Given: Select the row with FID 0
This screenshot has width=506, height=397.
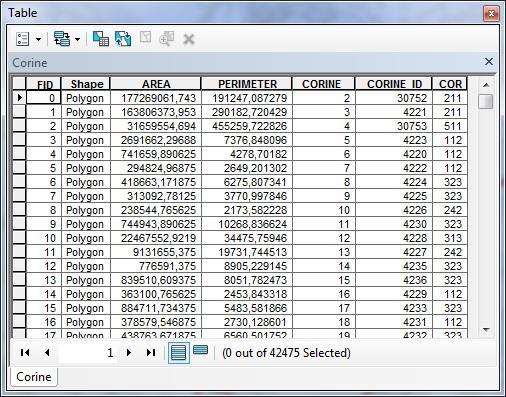Looking at the screenshot, I should 19,98.
